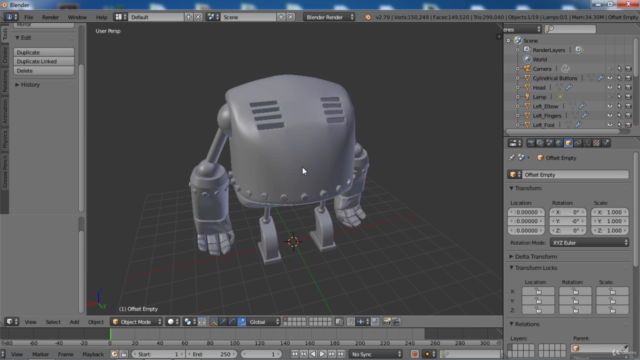The image size is (640, 360).
Task: Click the Scale X 1.000 value field
Action: (x=610, y=212)
